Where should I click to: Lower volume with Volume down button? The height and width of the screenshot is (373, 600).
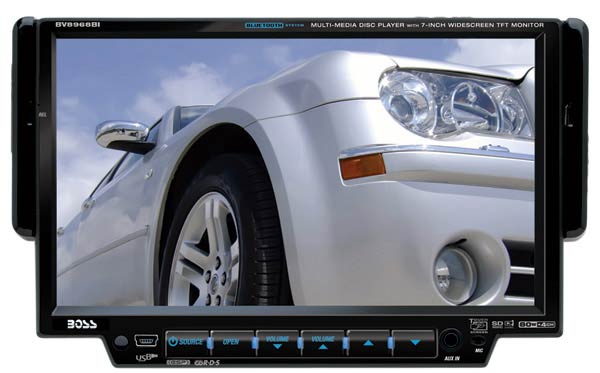tap(277, 342)
